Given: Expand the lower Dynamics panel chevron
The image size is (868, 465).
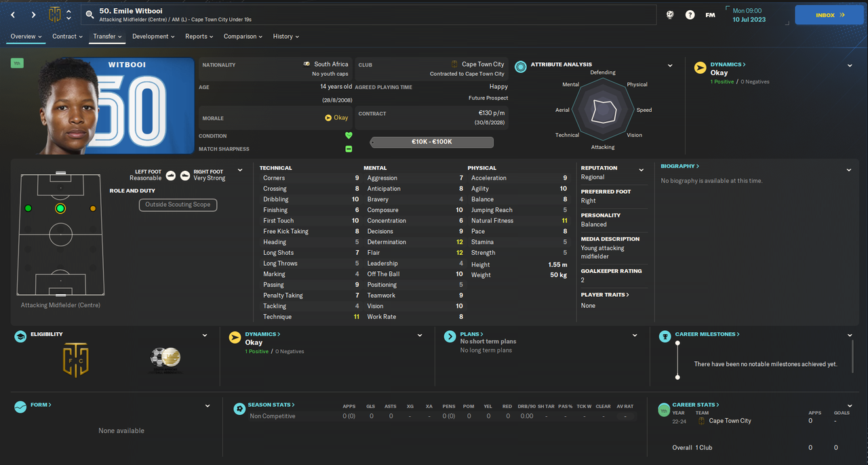Looking at the screenshot, I should pyautogui.click(x=420, y=335).
